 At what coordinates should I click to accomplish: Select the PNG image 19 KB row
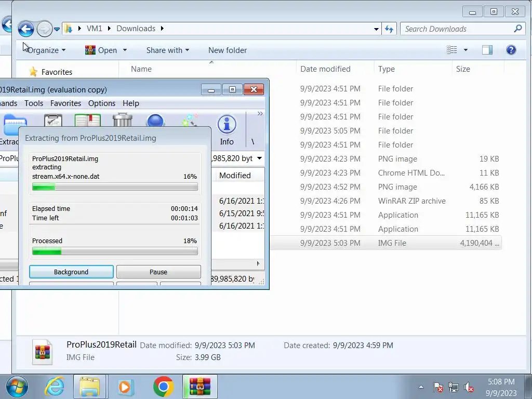[386, 159]
